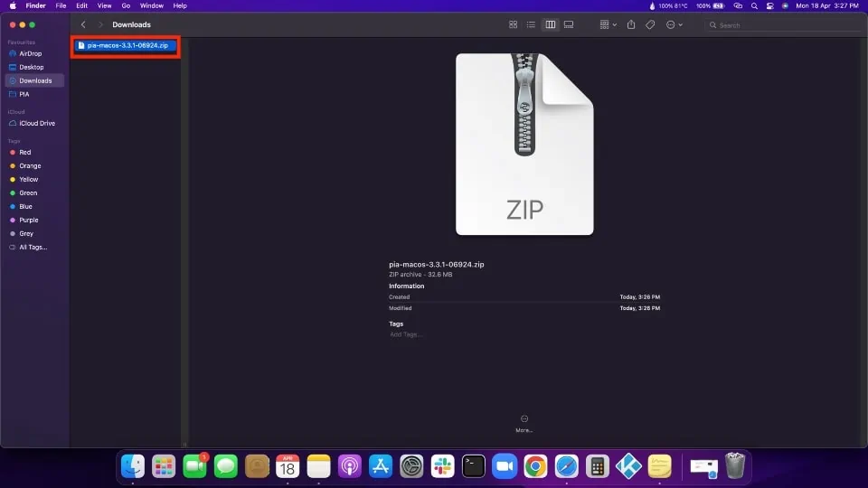Screen dimensions: 868x488
Task: Open System Preferences from the Dock
Action: click(x=412, y=466)
